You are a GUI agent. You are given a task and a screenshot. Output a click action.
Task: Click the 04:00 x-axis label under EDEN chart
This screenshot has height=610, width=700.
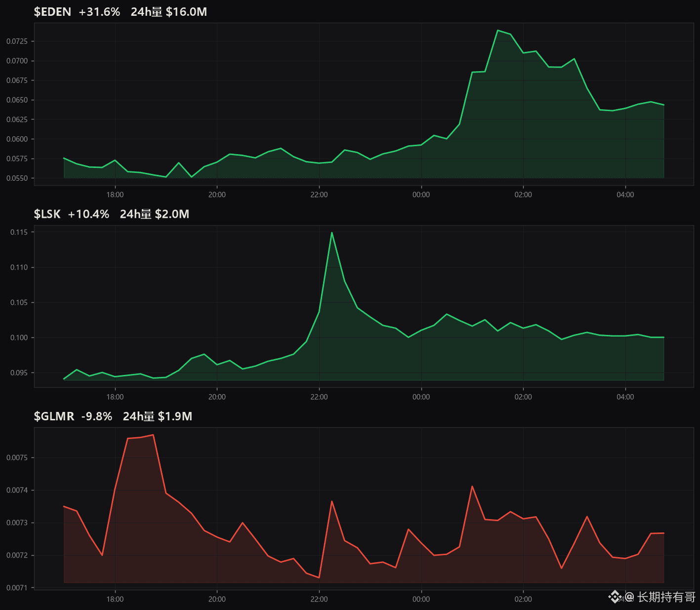625,195
